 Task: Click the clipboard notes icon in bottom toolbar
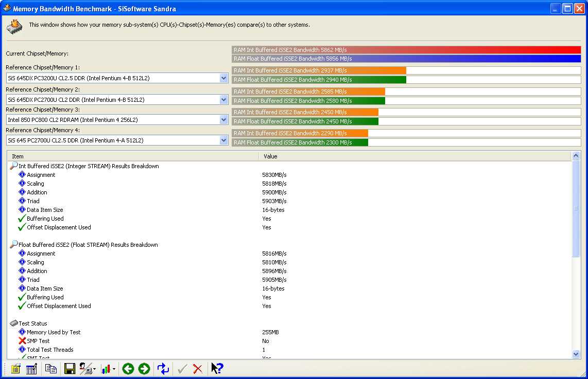[16, 369]
